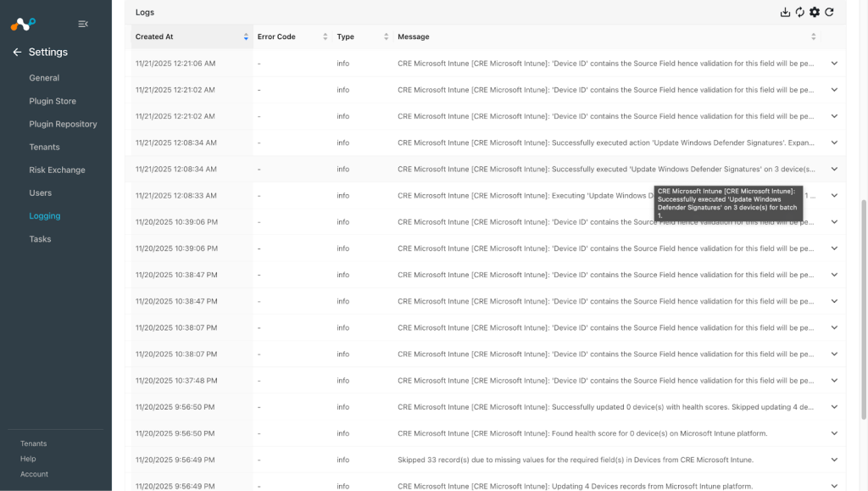Open Plugin Store page
The image size is (868, 491).
click(53, 101)
